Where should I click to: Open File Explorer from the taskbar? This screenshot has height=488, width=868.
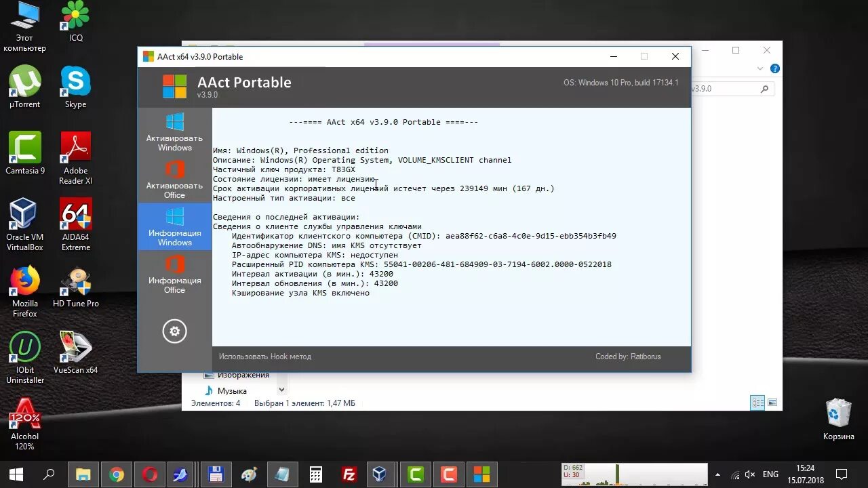(x=83, y=474)
